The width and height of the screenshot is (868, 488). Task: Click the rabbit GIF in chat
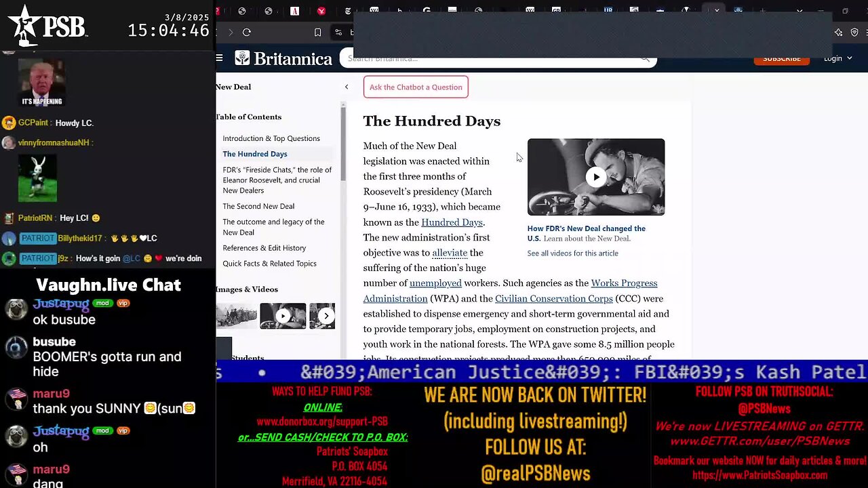[x=38, y=178]
